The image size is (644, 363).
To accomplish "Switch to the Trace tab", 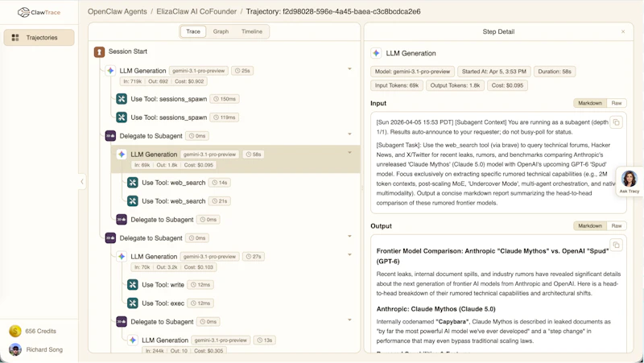I will [x=193, y=31].
